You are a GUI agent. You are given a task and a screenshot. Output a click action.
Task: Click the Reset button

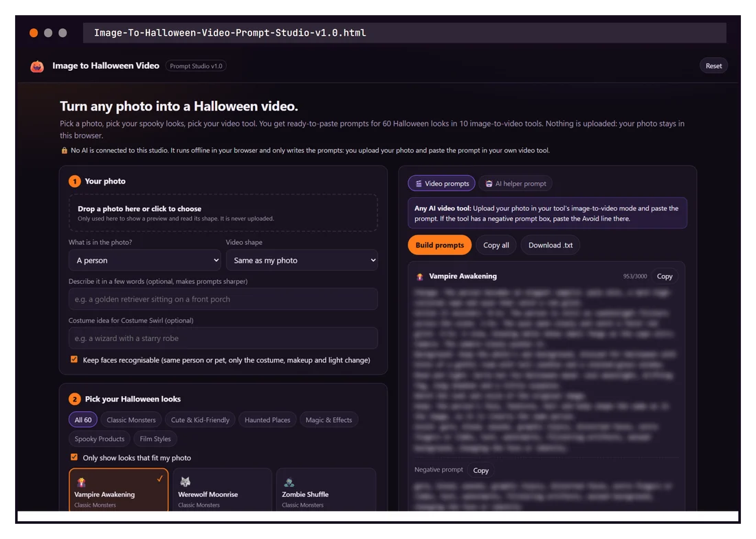click(713, 66)
